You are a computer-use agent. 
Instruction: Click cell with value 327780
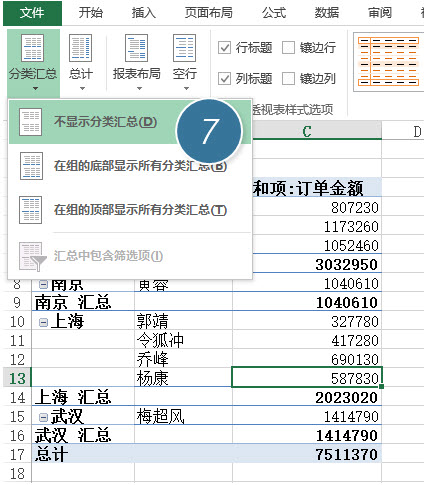307,322
